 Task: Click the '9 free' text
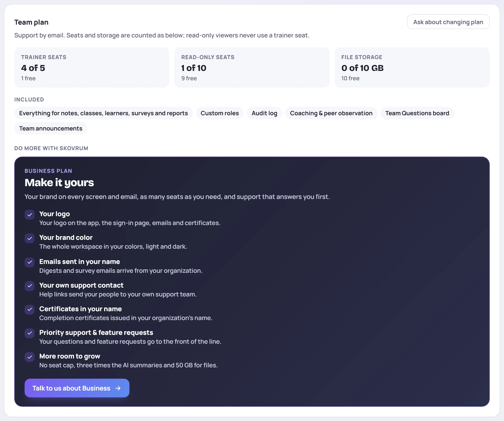(189, 78)
